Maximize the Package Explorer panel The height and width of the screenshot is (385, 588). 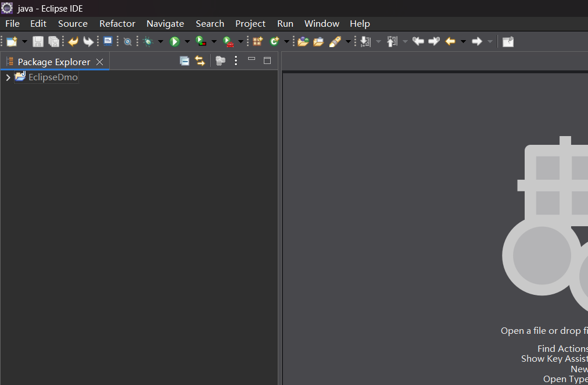267,61
